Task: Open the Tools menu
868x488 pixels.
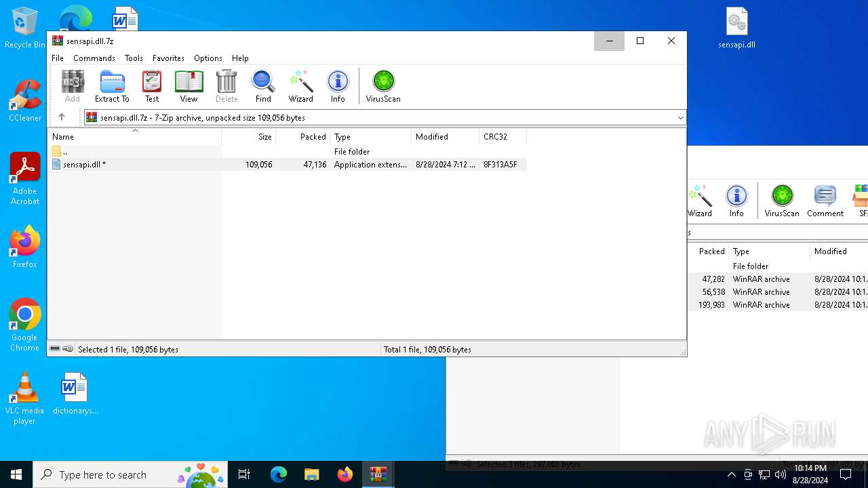Action: point(134,58)
